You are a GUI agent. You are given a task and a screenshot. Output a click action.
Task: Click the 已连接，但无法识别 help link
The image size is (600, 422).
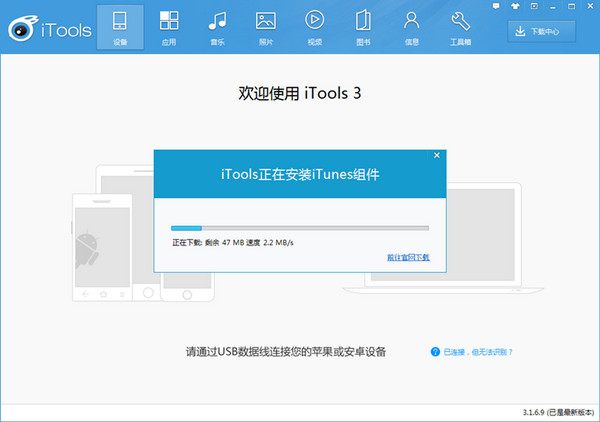click(484, 352)
